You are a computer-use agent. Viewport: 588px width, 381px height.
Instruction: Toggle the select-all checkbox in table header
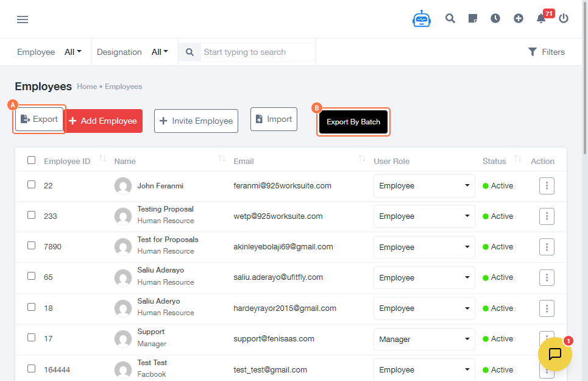[32, 160]
